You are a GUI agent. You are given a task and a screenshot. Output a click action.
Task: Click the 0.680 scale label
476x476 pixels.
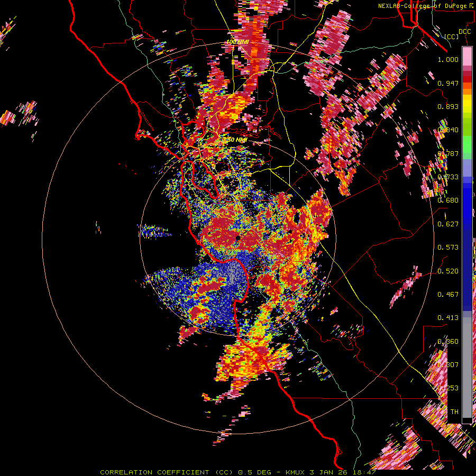(448, 200)
